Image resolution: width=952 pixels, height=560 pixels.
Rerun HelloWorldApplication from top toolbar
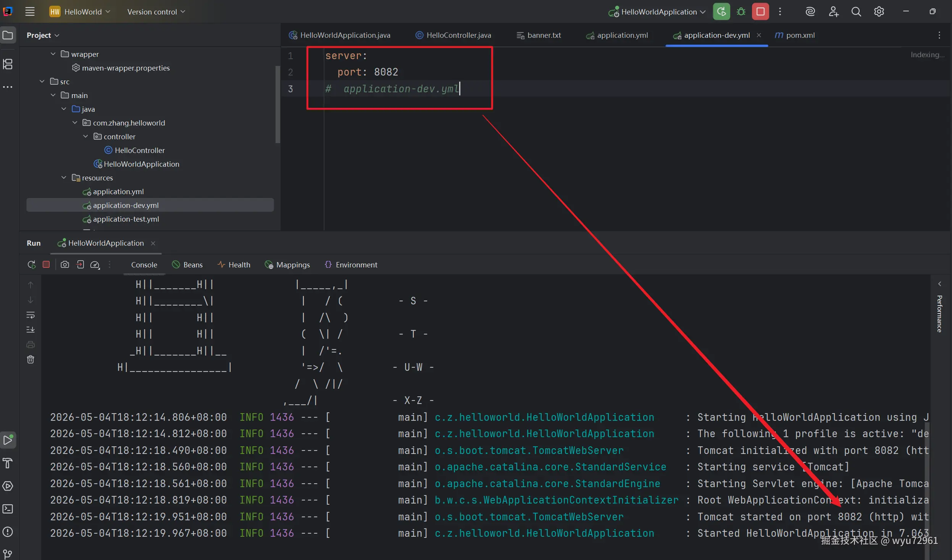click(x=721, y=12)
